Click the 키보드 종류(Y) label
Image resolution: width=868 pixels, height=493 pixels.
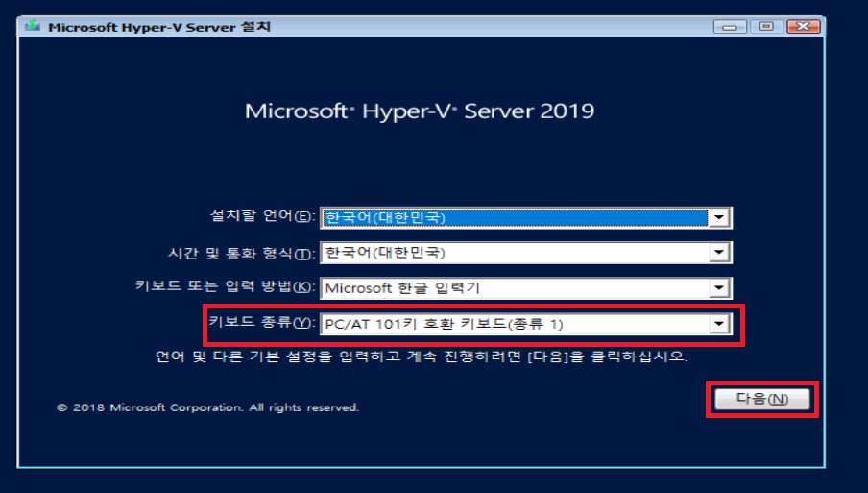click(x=262, y=322)
